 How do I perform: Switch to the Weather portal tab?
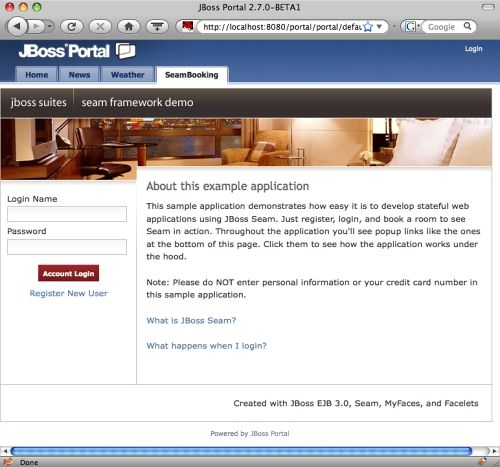click(128, 75)
